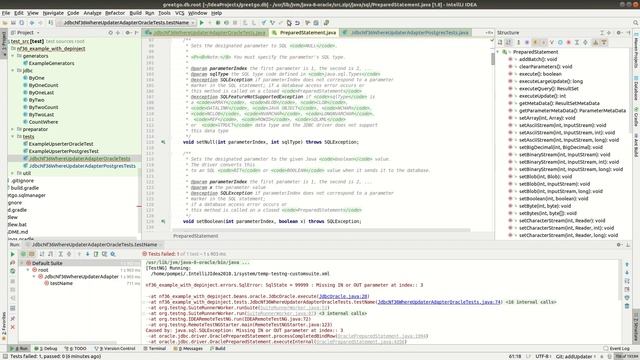
Task: Toggle Autoscroll to Source in Structure toolbar
Action: [x=596, y=42]
